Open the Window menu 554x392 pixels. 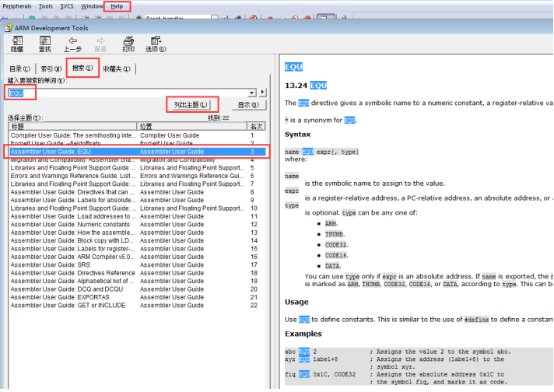point(92,6)
